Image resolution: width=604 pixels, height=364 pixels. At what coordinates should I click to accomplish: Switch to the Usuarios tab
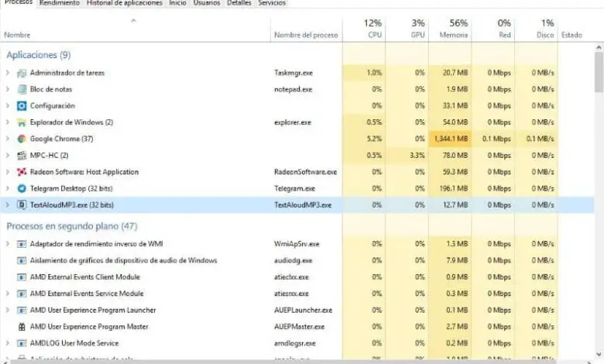pyautogui.click(x=207, y=3)
